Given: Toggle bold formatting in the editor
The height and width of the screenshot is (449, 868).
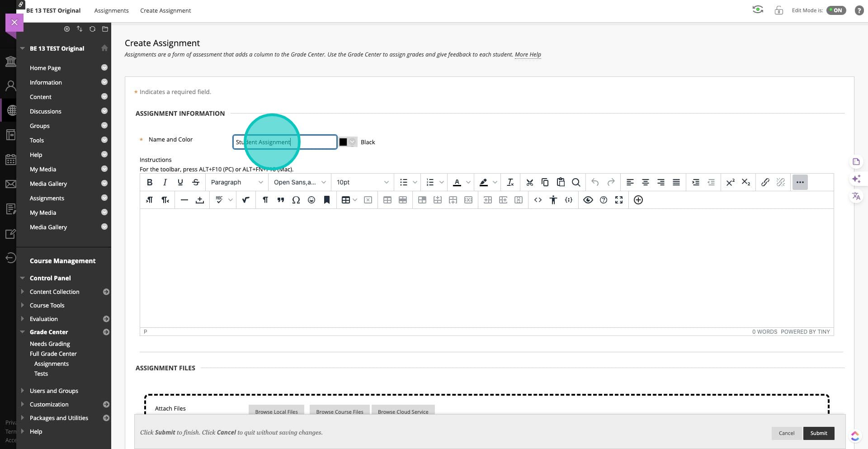Looking at the screenshot, I should coord(150,182).
